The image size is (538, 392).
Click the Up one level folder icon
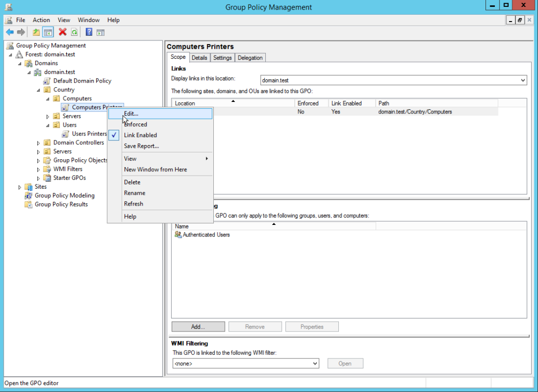coord(36,32)
